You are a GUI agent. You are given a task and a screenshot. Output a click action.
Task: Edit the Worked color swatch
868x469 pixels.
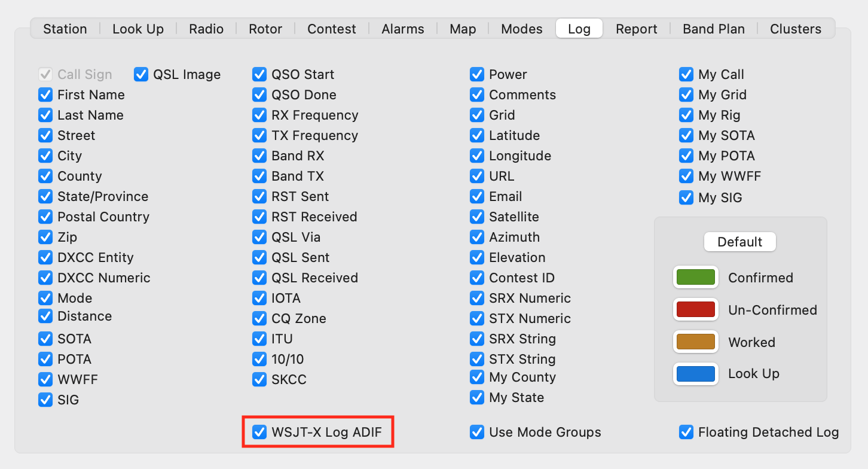(x=695, y=342)
